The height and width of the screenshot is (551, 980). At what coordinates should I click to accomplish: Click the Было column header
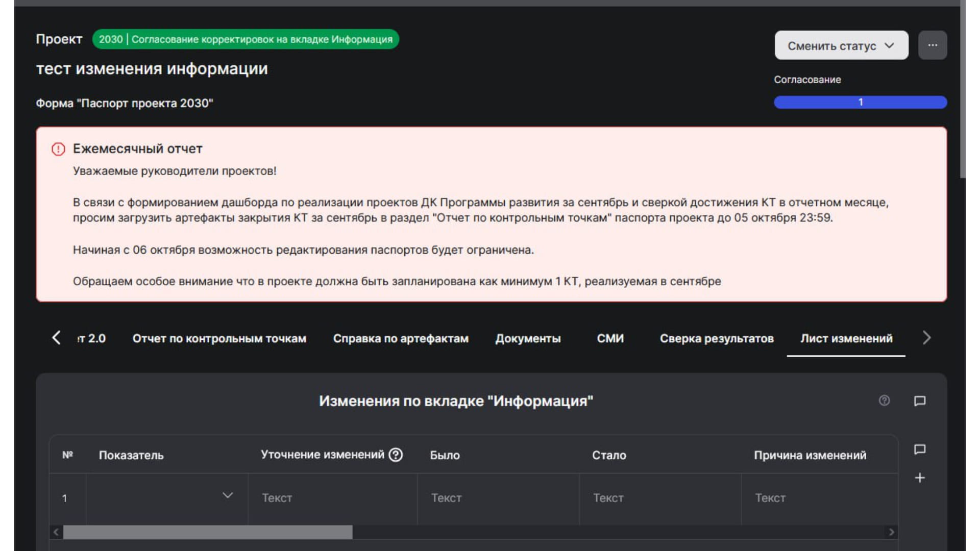pyautogui.click(x=445, y=455)
